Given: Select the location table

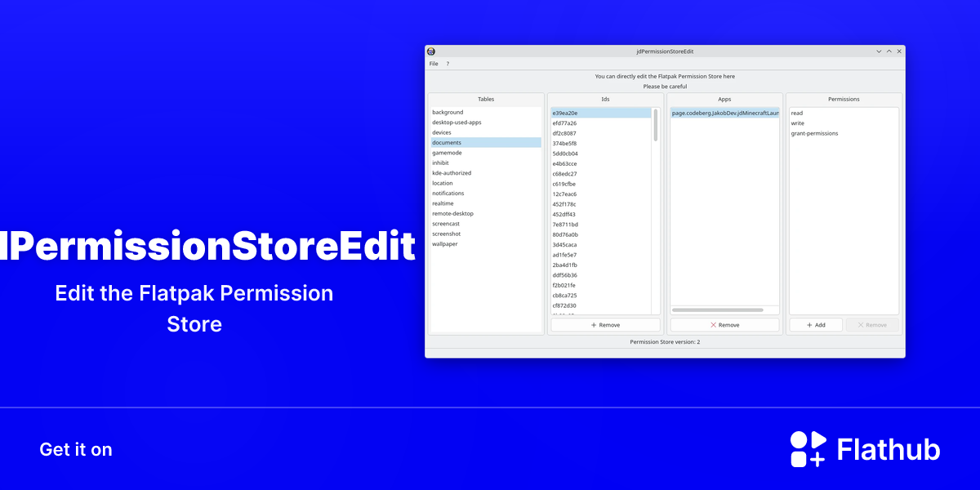Looking at the screenshot, I should click(x=486, y=183).
